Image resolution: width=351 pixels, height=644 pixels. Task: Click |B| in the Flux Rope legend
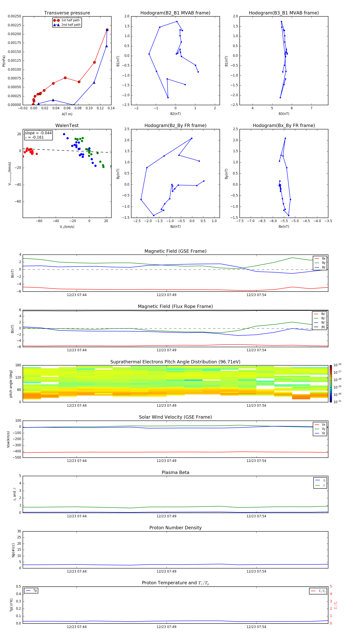320,327
